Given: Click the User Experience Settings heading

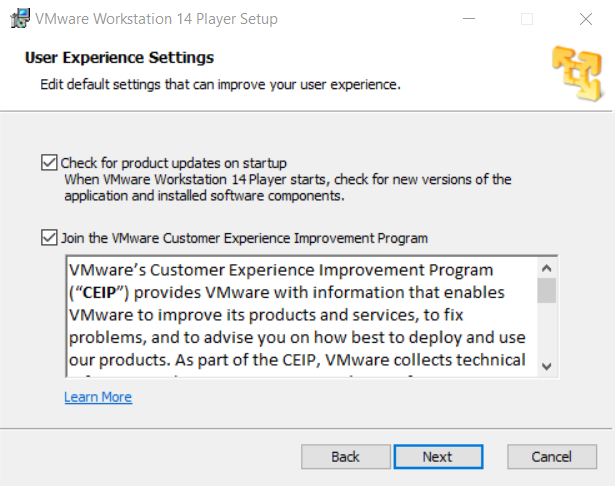Looking at the screenshot, I should 119,58.
